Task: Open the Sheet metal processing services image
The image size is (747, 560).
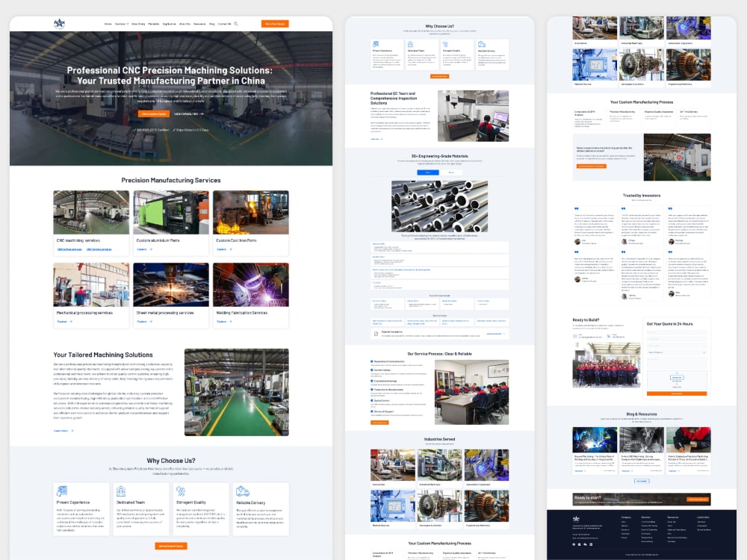Action: tap(171, 284)
